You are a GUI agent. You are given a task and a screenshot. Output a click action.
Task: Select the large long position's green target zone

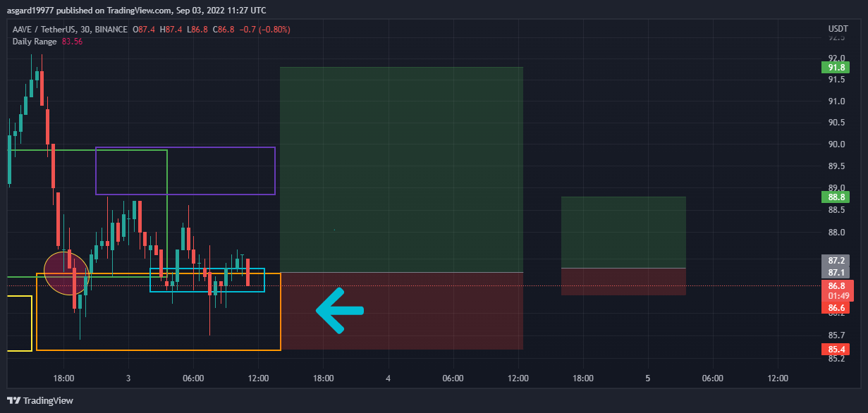coord(401,170)
